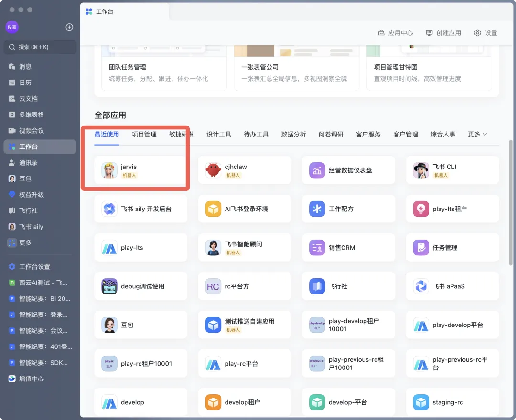Screen dimensions: 516x420
Task: Select the 客户管理 tab
Action: [x=406, y=134]
